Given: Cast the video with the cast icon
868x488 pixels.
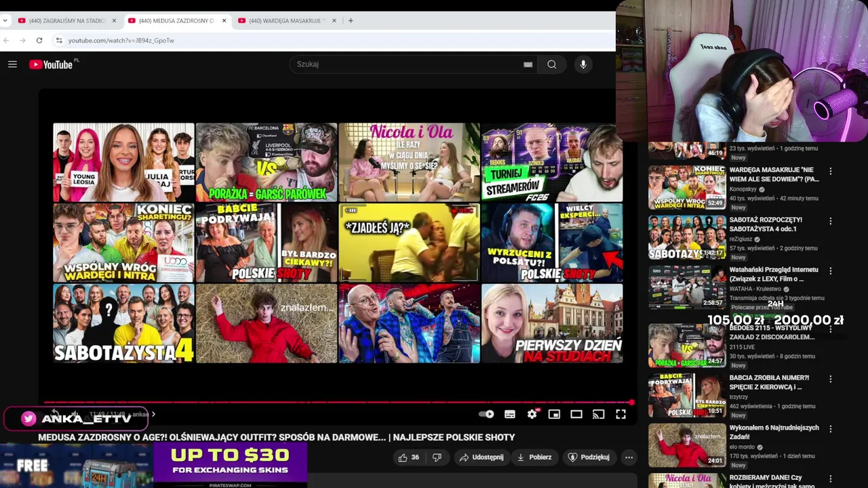Looking at the screenshot, I should 598,414.
